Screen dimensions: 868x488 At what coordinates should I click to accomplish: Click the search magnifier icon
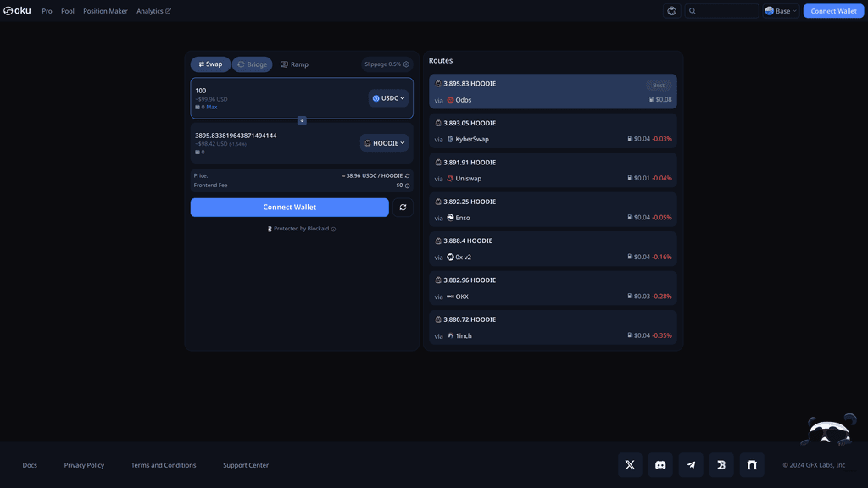click(x=692, y=11)
